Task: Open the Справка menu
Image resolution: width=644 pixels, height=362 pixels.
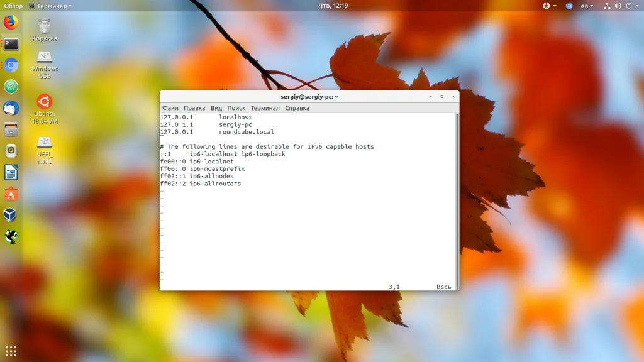Action: pyautogui.click(x=297, y=108)
